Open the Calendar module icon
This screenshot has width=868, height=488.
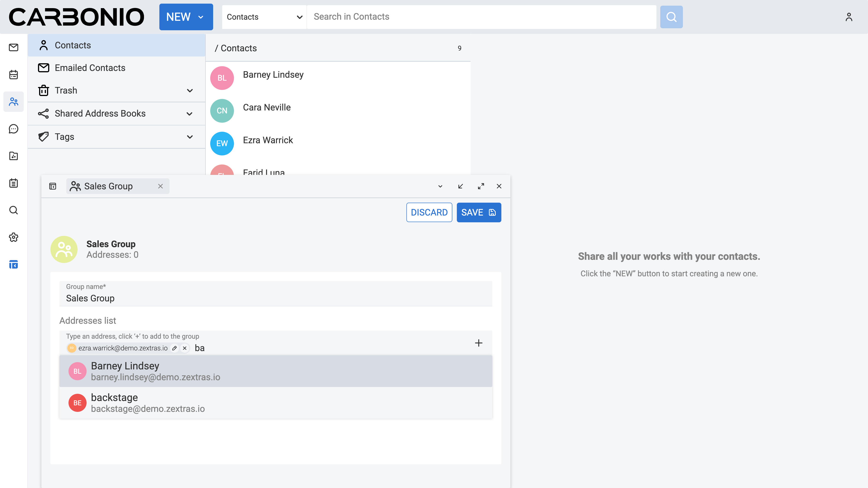[x=14, y=74]
